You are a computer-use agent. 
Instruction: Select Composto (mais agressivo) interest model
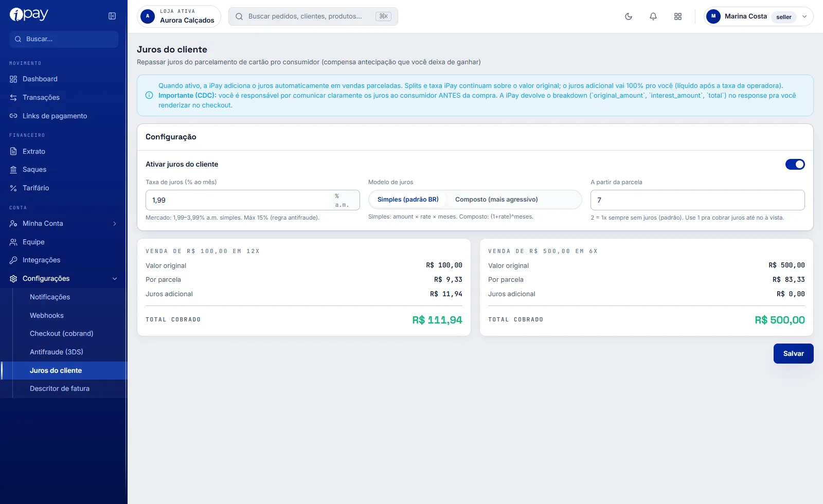pos(496,200)
